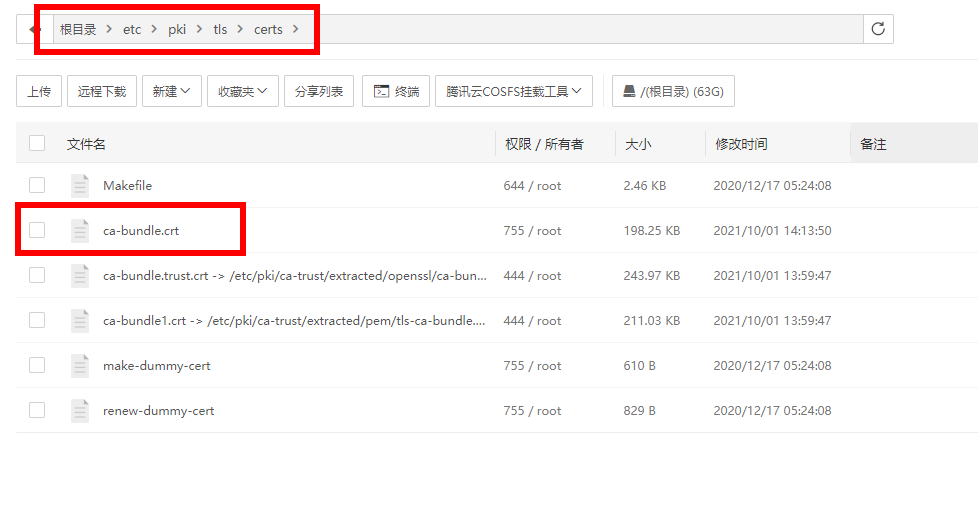Screen dimensions: 978x512
Task: Open the 终端 terminal button
Action: pyautogui.click(x=396, y=91)
